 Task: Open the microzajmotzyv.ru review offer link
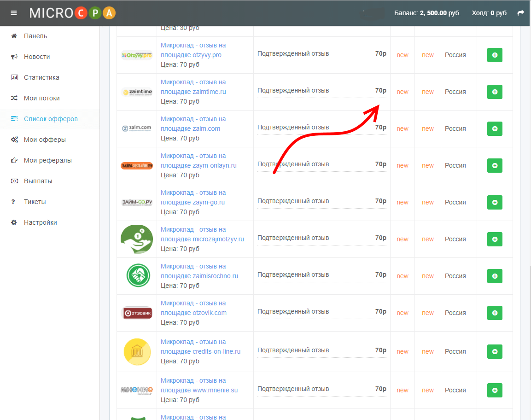203,234
